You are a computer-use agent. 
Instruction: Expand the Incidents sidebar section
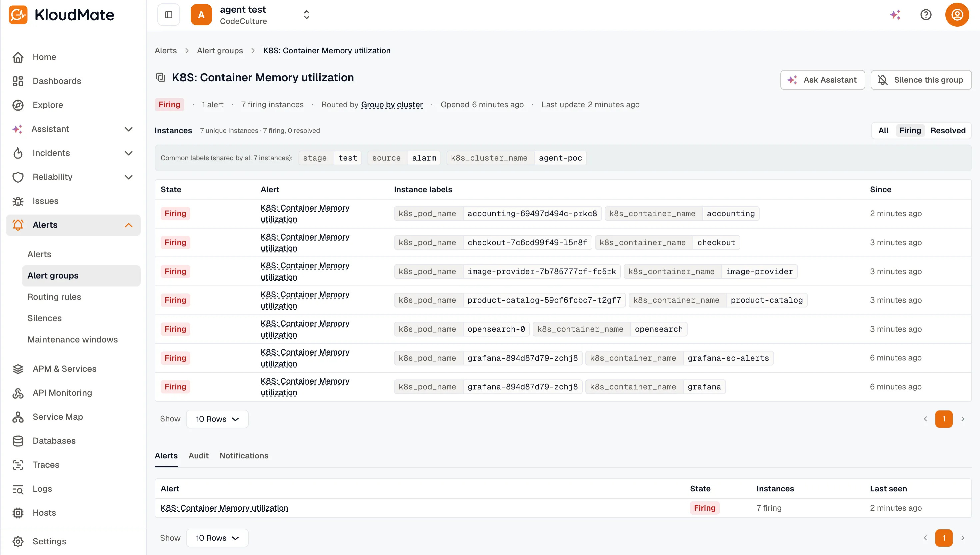pos(129,153)
